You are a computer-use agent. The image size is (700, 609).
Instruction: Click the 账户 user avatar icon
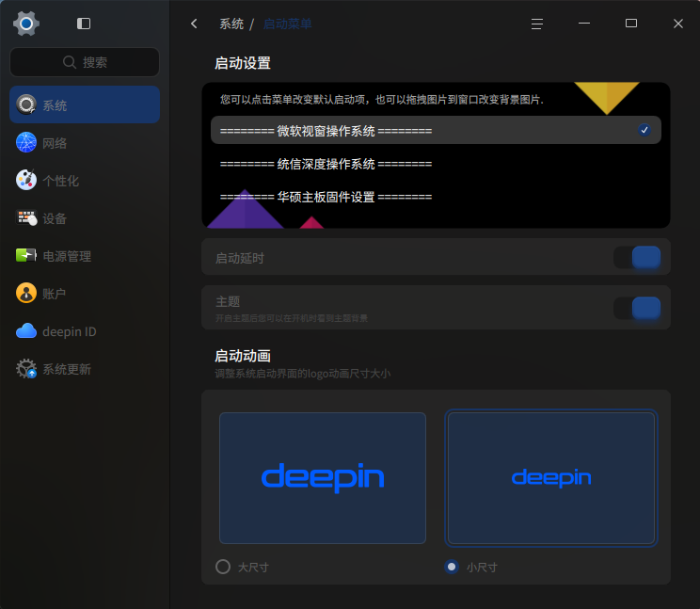[x=26, y=294]
